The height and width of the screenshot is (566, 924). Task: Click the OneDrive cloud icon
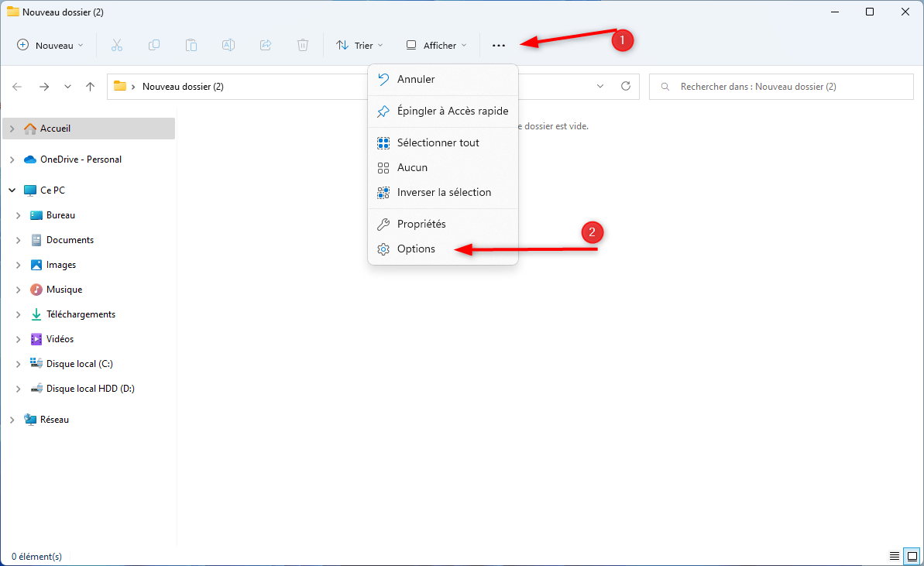[30, 160]
